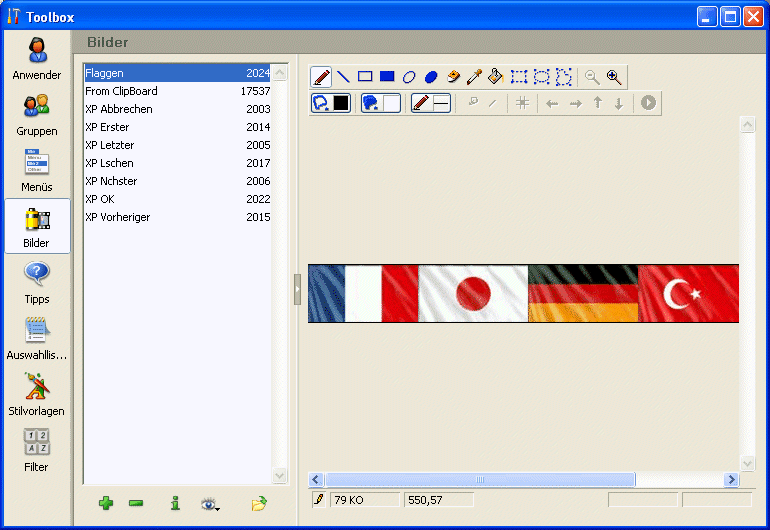Open the eye view options dropdown
The width and height of the screenshot is (770, 530).
click(210, 504)
